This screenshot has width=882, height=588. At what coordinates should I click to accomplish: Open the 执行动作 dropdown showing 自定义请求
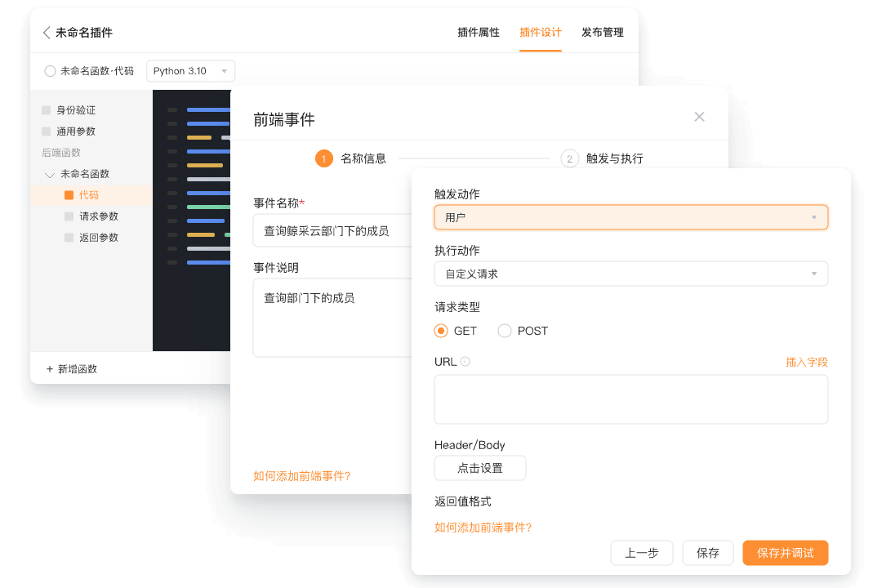point(631,274)
